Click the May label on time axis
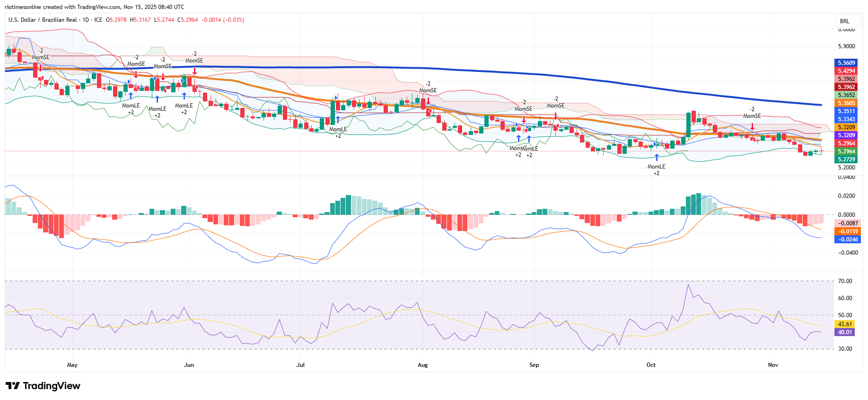 pos(72,365)
